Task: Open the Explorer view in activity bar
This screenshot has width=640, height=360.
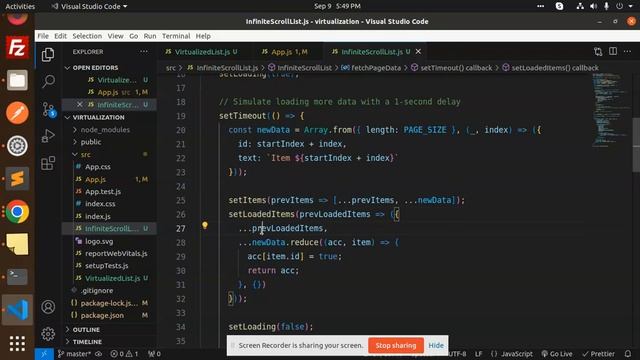Action: (48, 55)
